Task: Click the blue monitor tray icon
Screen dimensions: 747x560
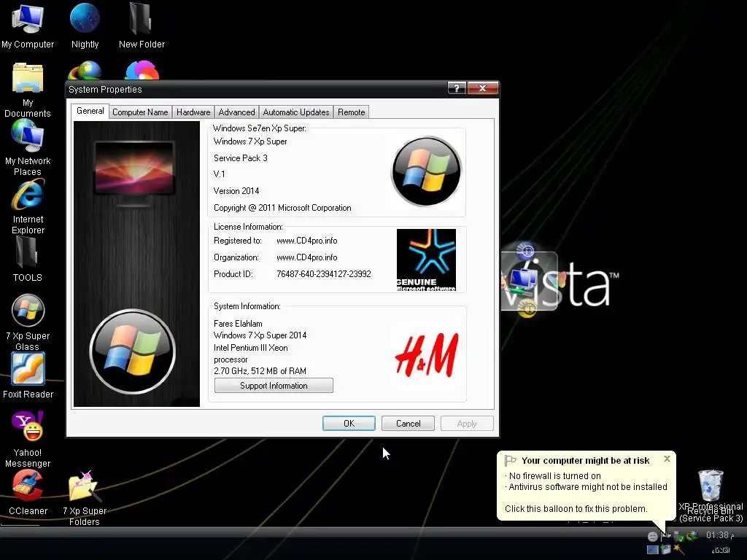Action: coord(653,550)
